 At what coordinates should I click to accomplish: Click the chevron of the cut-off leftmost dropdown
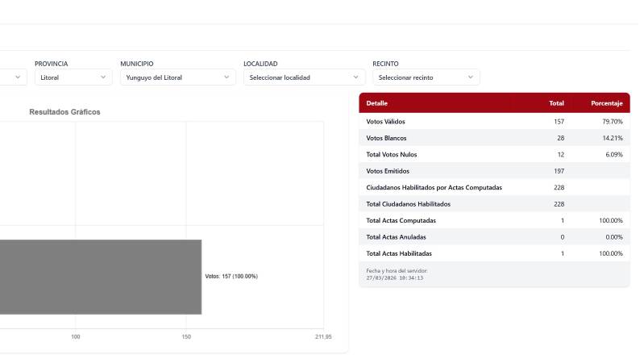(x=18, y=77)
